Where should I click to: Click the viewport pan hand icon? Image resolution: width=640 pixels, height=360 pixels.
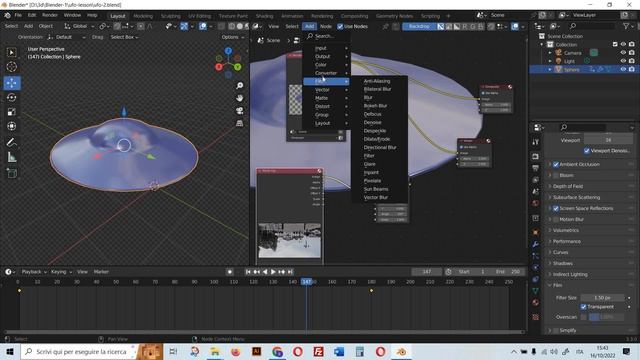(240, 98)
